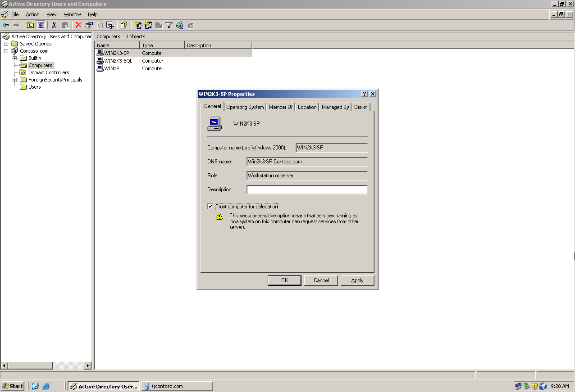Click the Active Directory Users taskbar button
Image resolution: width=575 pixels, height=392 pixels.
tap(103, 386)
